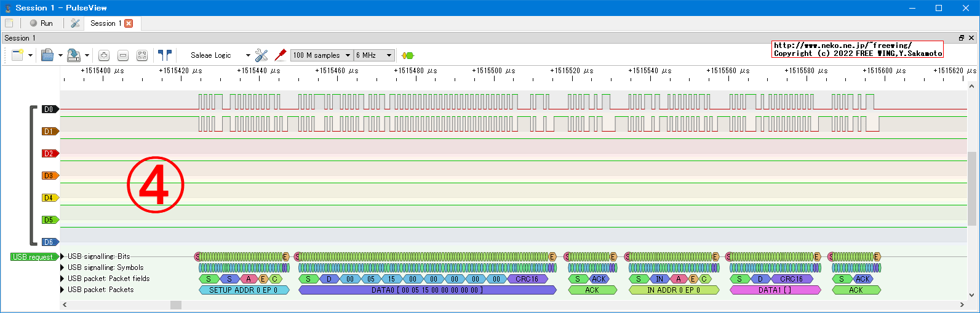Screen dimensions: 980x313
Task: Zoom in on the waveform view
Action: (x=104, y=55)
